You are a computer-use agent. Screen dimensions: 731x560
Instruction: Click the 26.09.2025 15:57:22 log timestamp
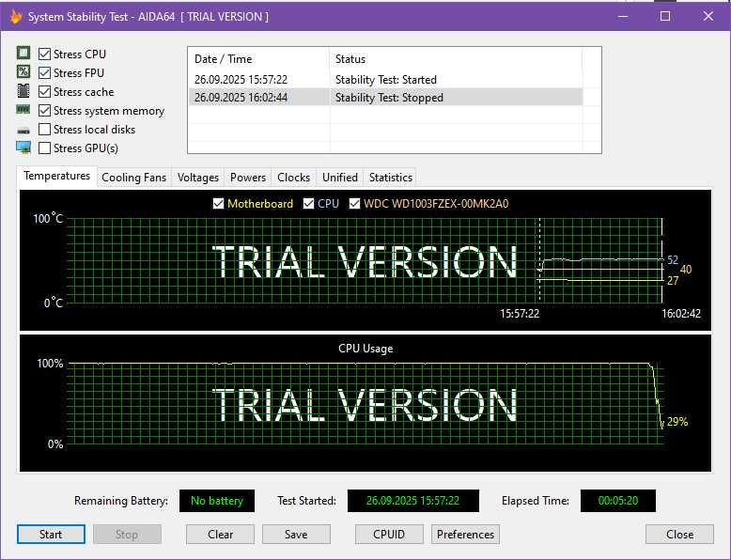click(x=241, y=80)
